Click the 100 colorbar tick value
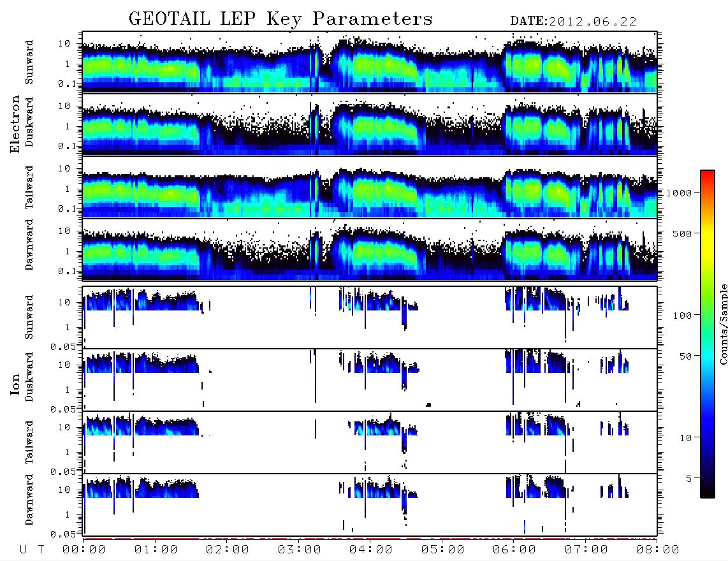 pos(683,316)
